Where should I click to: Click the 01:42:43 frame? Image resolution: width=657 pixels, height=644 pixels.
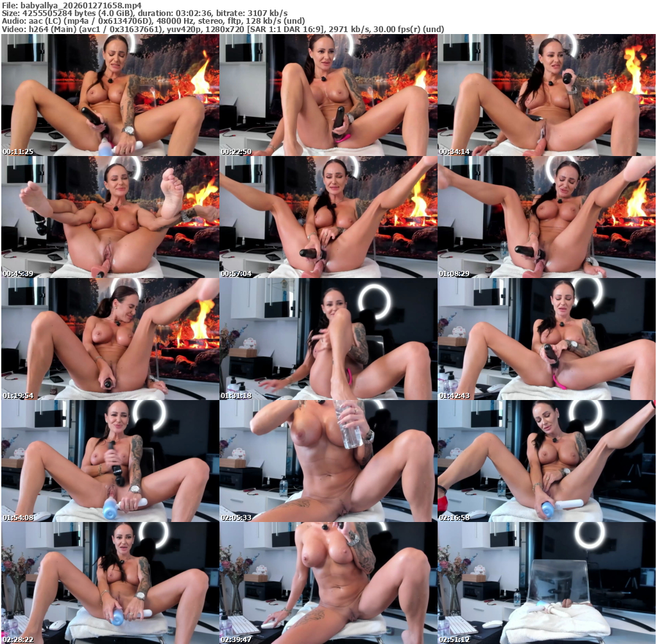[x=547, y=339]
